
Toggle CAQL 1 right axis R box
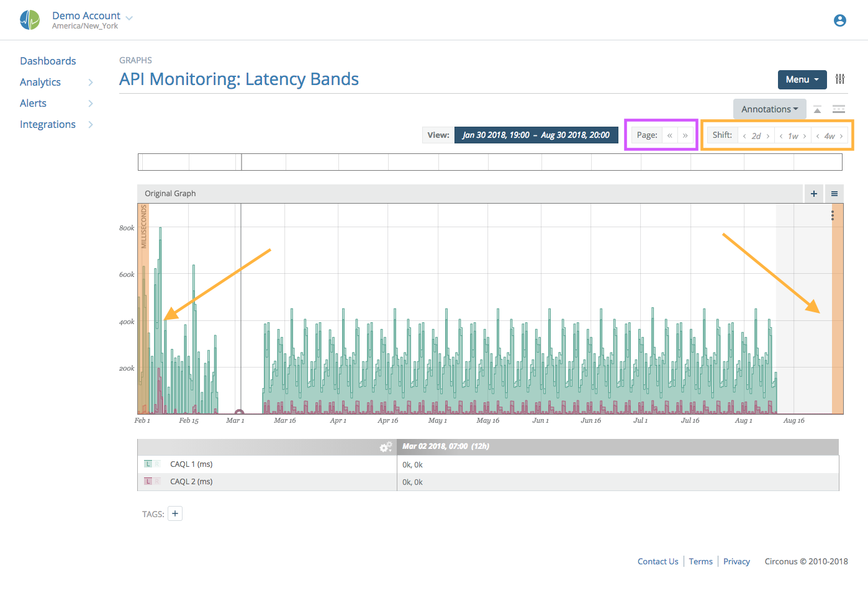[x=157, y=464]
